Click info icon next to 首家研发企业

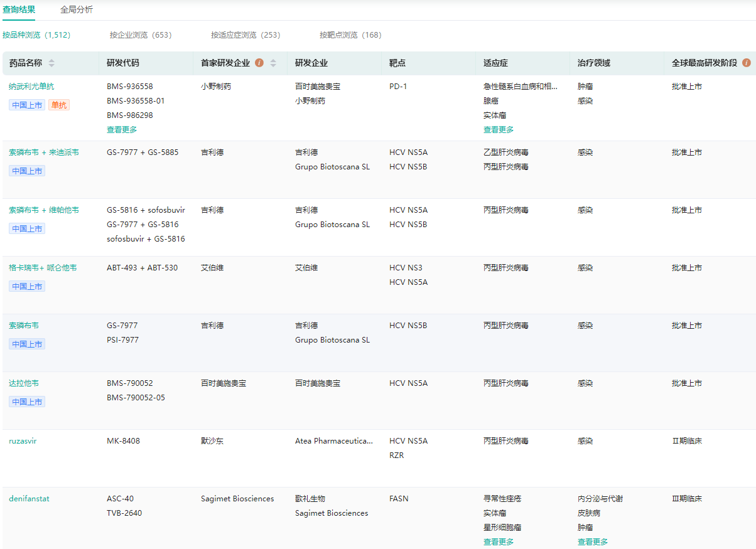pos(259,63)
